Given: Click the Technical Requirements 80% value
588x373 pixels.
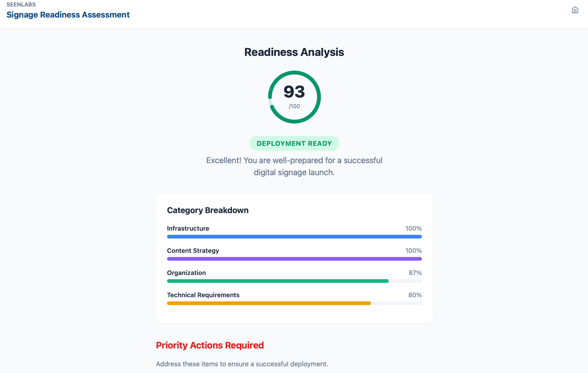Looking at the screenshot, I should tap(415, 295).
